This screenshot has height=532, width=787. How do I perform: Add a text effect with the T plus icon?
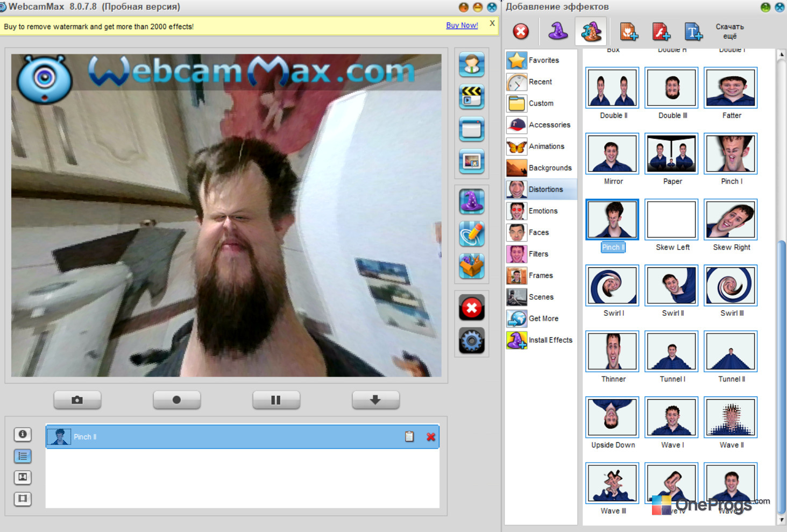coord(693,32)
